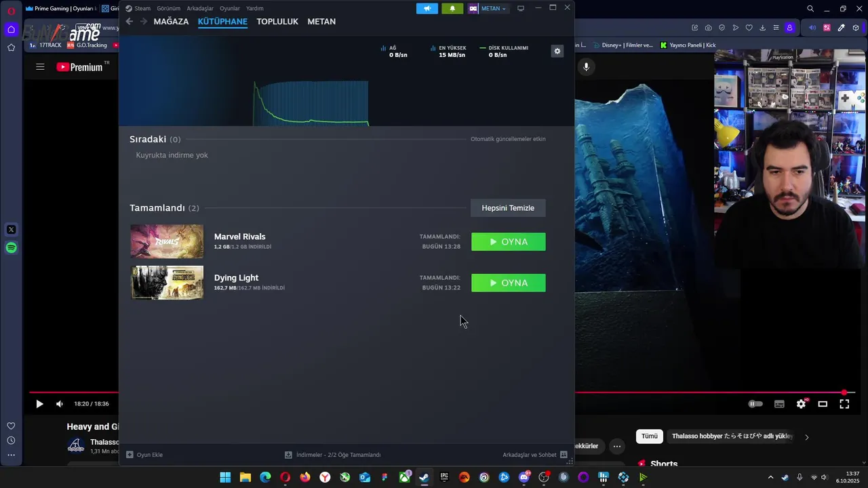This screenshot has width=868, height=488.
Task: Open the Oyunlar menu
Action: point(229,8)
